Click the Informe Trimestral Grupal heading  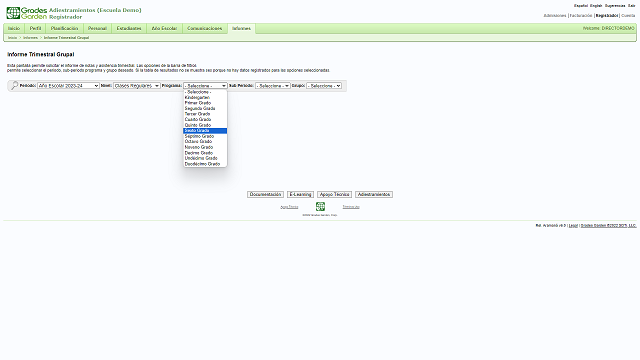pos(41,55)
